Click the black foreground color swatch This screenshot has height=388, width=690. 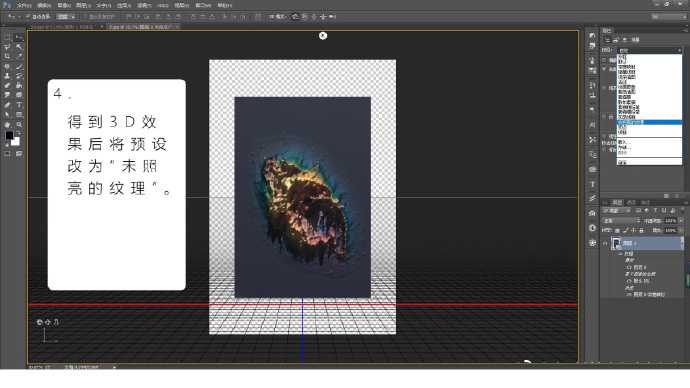[x=9, y=135]
